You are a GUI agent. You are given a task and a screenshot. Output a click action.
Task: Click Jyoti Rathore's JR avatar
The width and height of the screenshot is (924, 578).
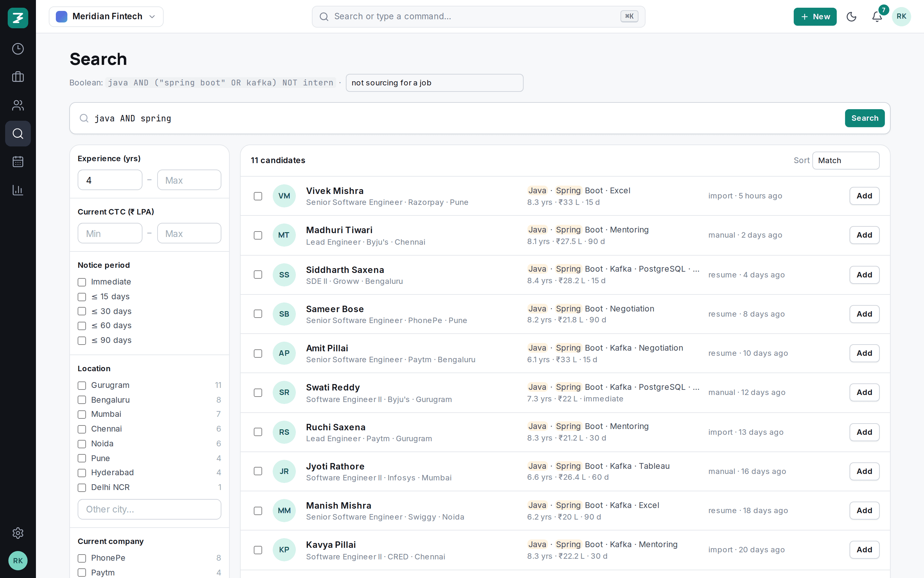point(284,471)
